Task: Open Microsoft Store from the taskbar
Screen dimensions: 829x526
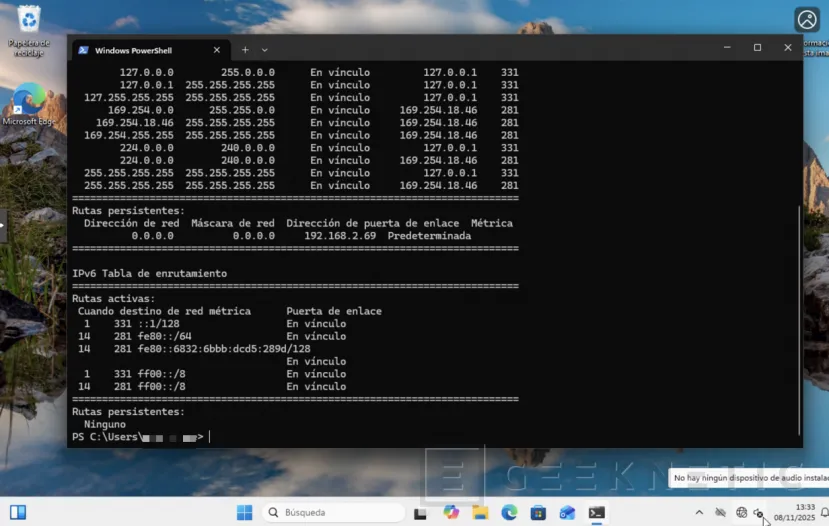Action: [538, 512]
